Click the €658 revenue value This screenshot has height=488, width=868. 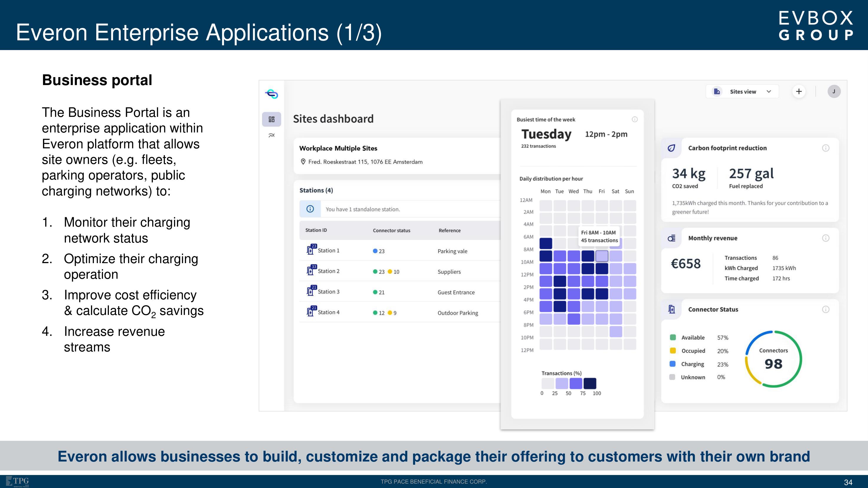[685, 263]
